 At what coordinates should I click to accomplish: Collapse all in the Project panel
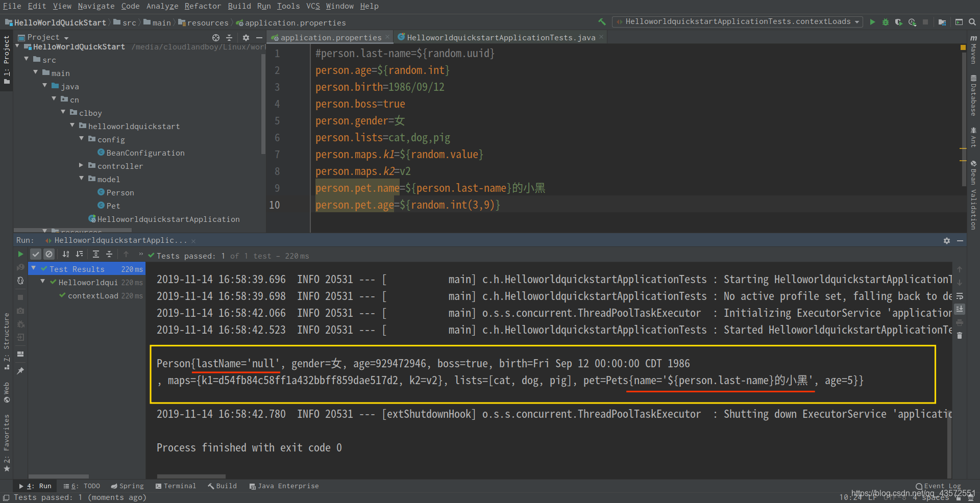coord(229,38)
